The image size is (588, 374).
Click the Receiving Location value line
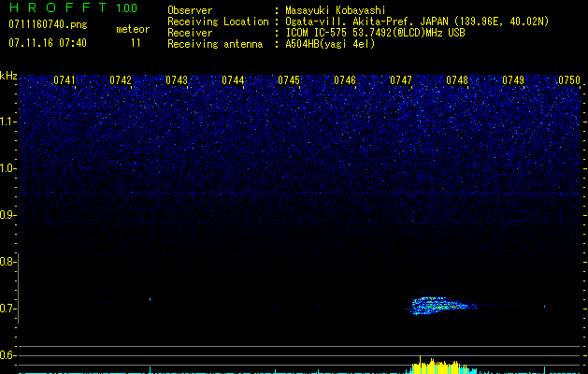(417, 22)
